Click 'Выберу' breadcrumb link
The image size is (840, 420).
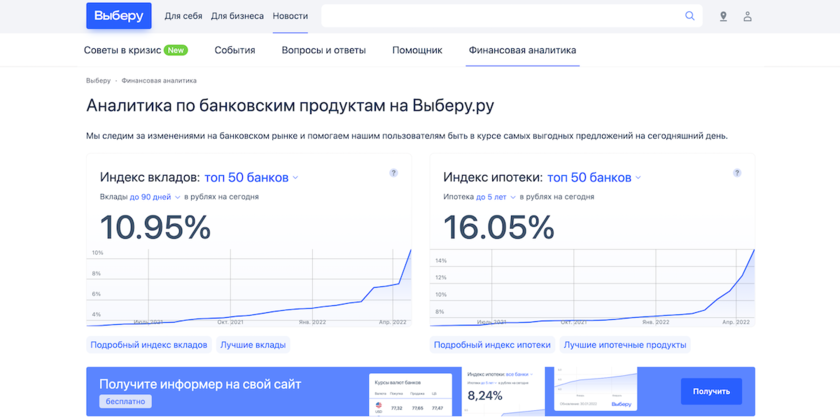[98, 81]
